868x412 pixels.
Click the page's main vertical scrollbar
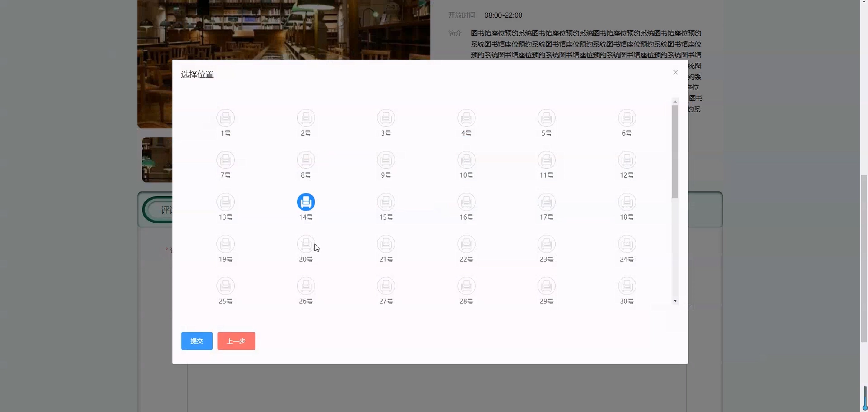tap(864, 259)
